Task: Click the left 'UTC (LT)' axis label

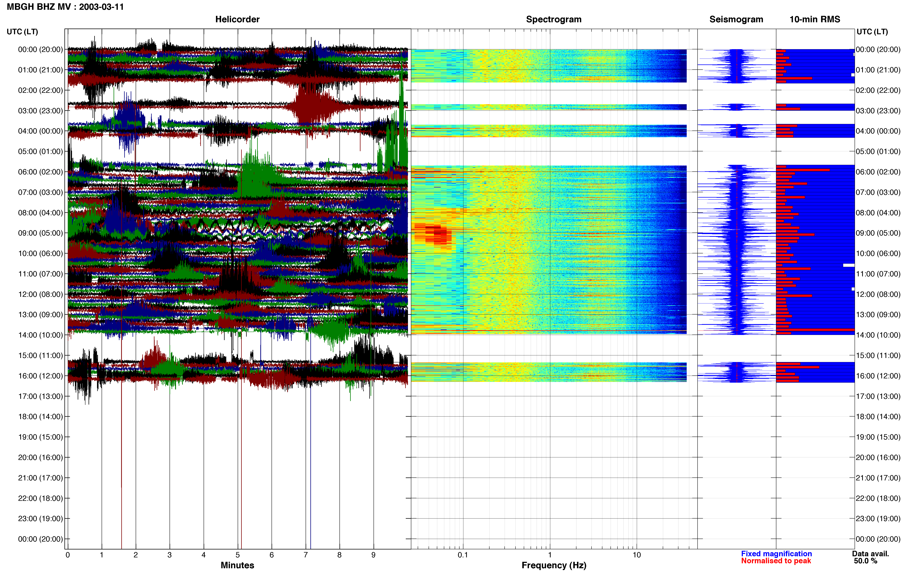Action: 22,32
